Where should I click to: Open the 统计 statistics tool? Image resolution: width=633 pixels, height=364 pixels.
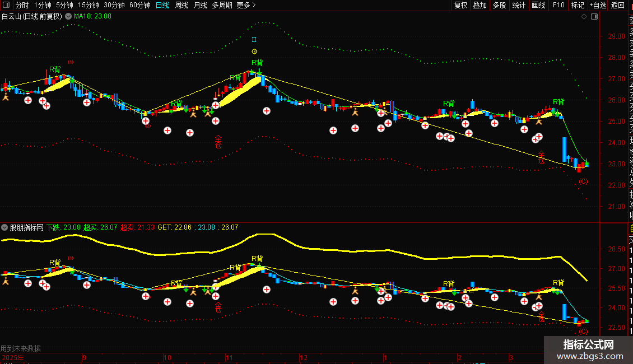519,5
